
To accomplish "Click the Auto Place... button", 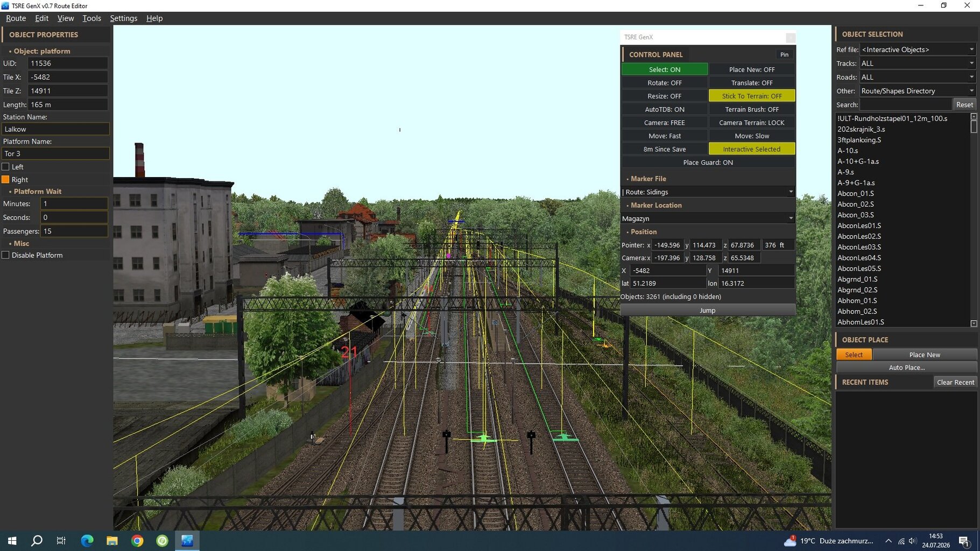I will (906, 368).
